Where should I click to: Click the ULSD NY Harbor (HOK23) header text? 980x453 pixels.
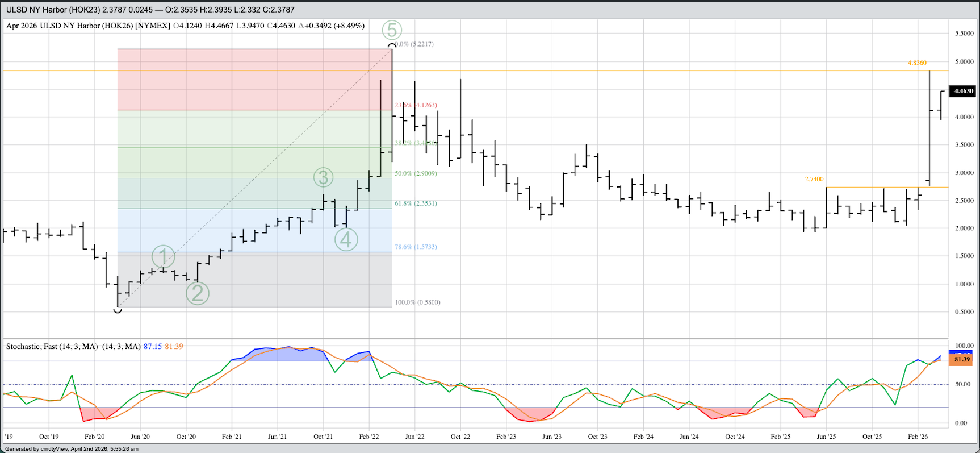pyautogui.click(x=65, y=10)
